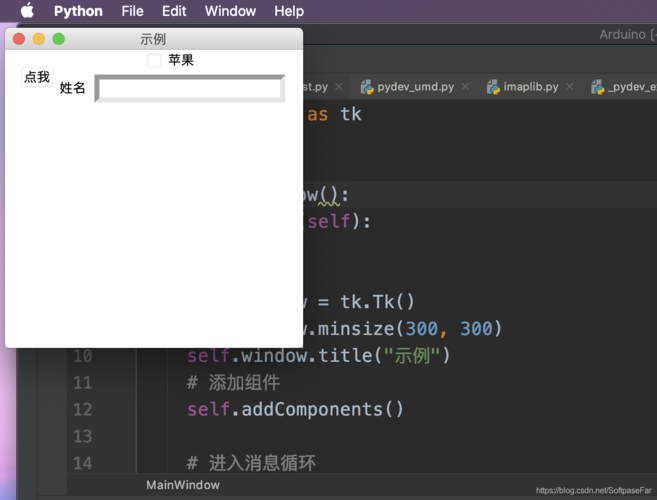The image size is (657, 500).
Task: Minimize the 示例 window with yellow button
Action: (x=39, y=39)
